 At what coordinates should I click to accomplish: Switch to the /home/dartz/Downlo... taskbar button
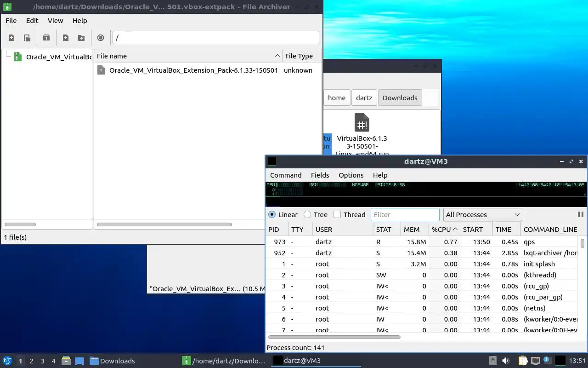click(225, 361)
